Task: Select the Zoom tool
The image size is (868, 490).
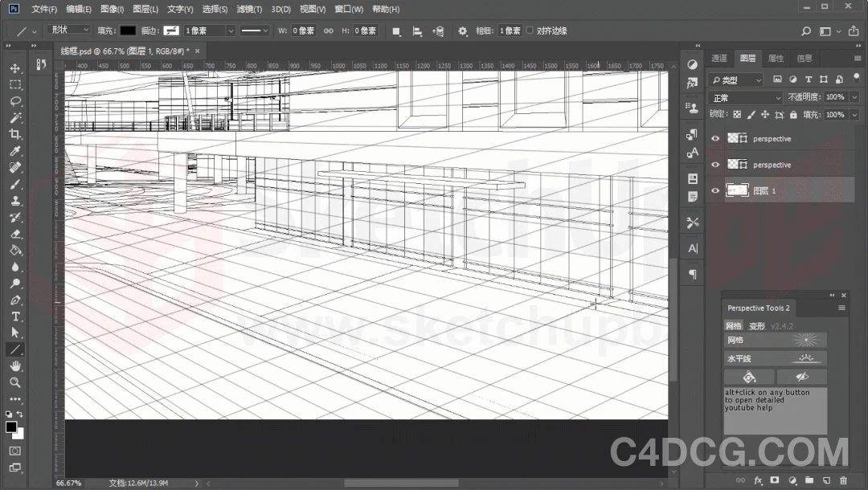Action: point(16,382)
